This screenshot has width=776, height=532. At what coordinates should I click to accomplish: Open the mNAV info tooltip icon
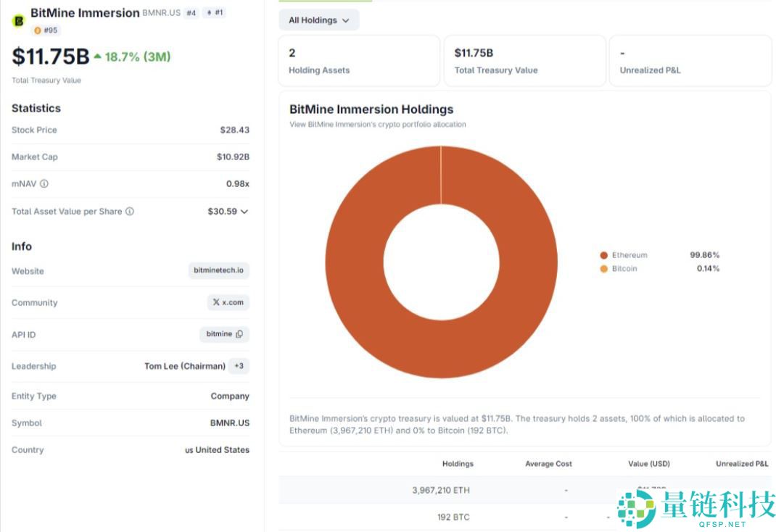point(44,183)
